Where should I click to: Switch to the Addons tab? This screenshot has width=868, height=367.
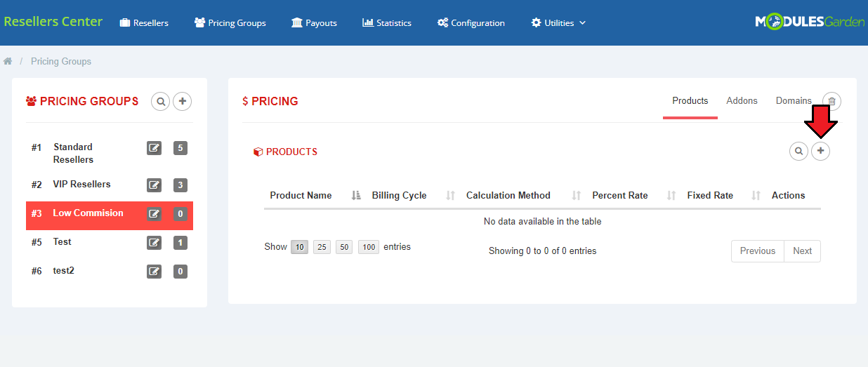click(x=742, y=101)
